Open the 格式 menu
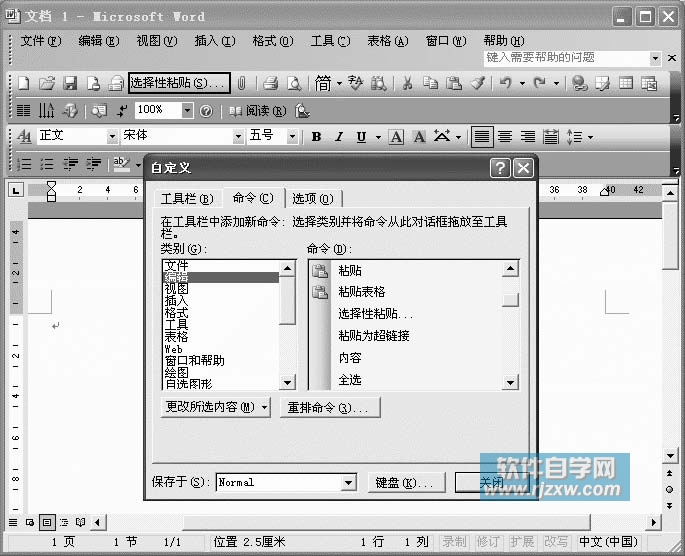 [x=273, y=41]
